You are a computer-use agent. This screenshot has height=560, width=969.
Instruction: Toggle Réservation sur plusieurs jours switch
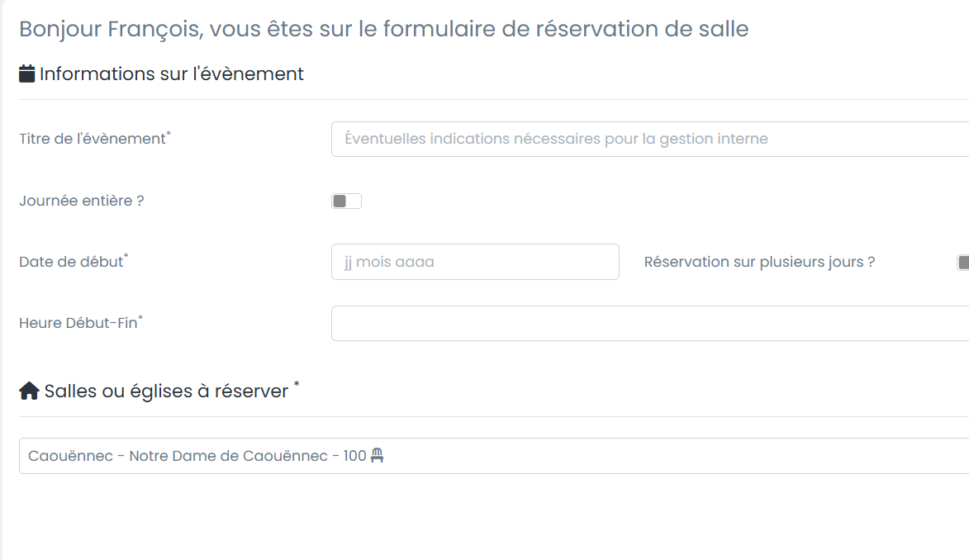[x=962, y=263]
